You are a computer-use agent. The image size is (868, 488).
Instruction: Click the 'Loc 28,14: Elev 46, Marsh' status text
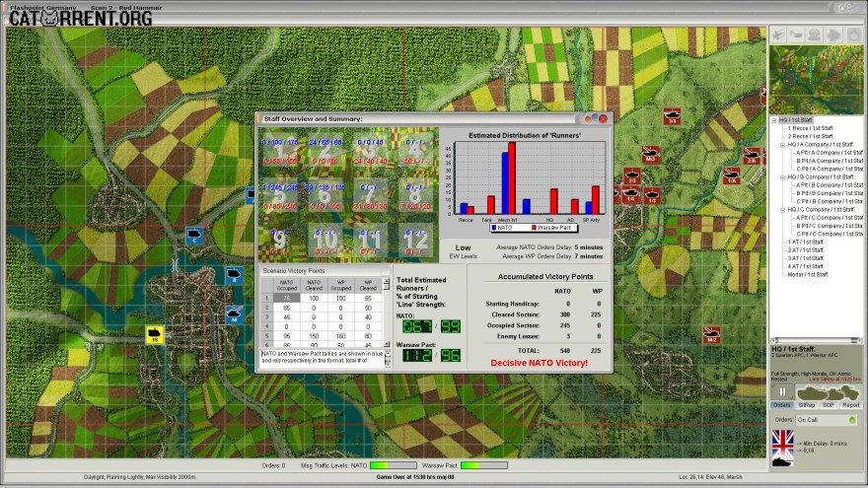(710, 477)
